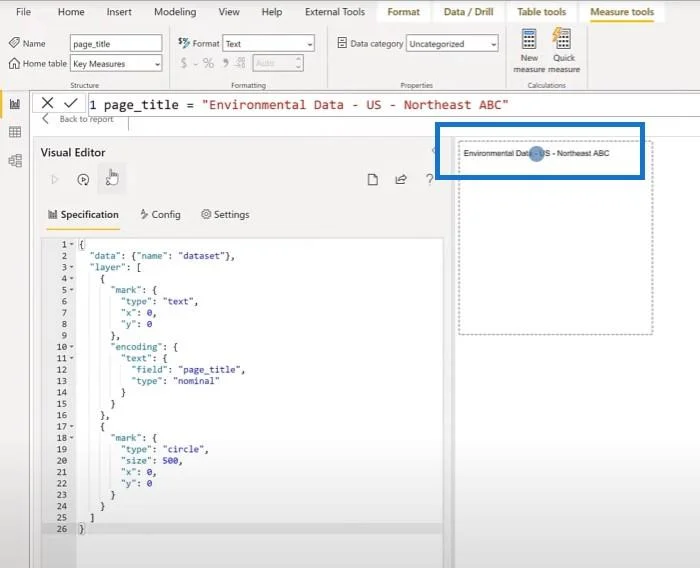The height and width of the screenshot is (568, 700).
Task: Collapse code fold arrow on line 4
Action: click(71, 279)
